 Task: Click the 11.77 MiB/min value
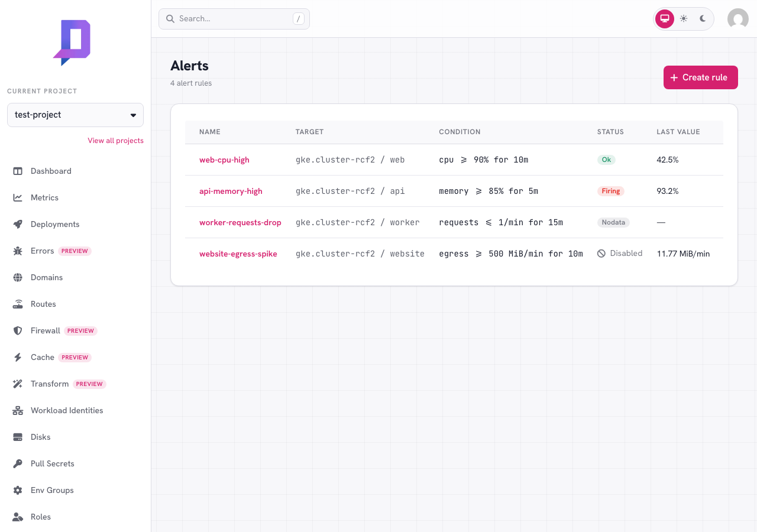tap(683, 254)
